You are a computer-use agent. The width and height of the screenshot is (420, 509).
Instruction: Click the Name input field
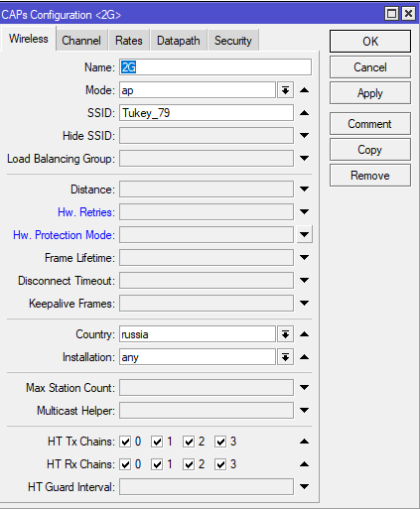(x=215, y=67)
